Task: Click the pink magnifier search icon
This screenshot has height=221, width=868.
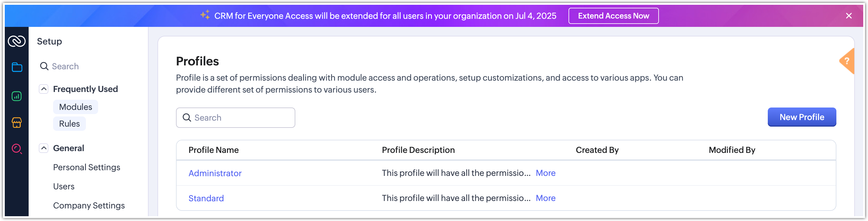Action: tap(17, 148)
